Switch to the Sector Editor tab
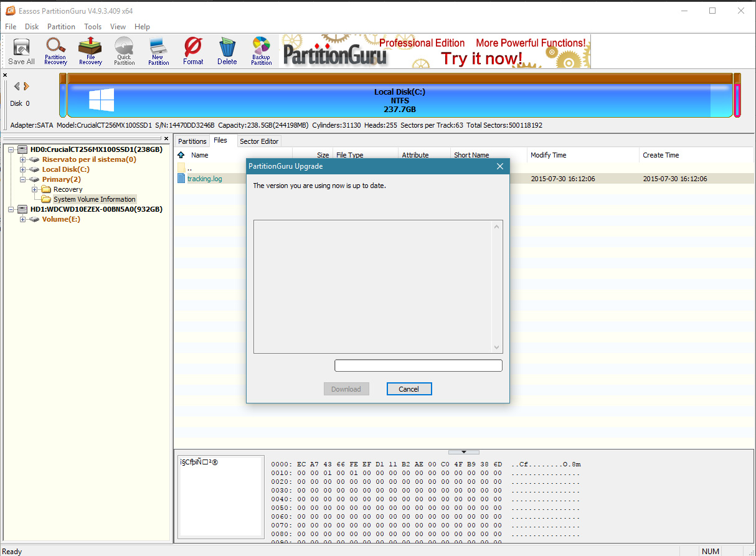The image size is (756, 556). 259,141
